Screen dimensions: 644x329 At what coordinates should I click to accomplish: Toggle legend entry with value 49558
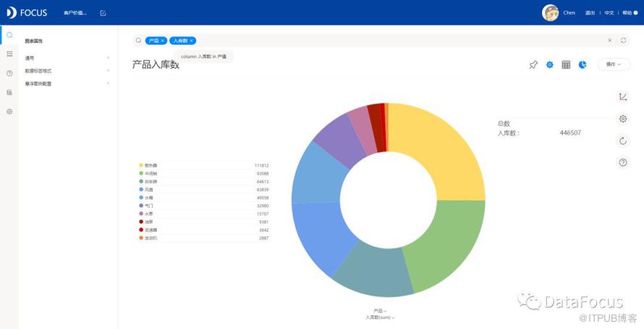click(x=204, y=198)
